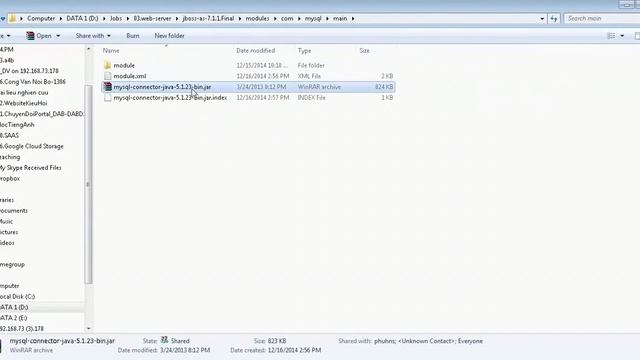The image size is (640, 360).
Task: Select mysql-connector-java-5.1.23-bin.jar.index file name
Action: (x=170, y=98)
